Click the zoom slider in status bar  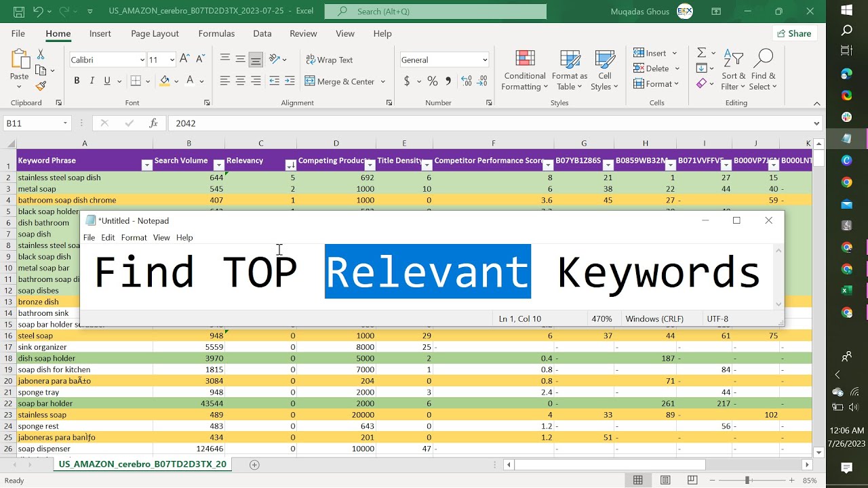pos(747,480)
